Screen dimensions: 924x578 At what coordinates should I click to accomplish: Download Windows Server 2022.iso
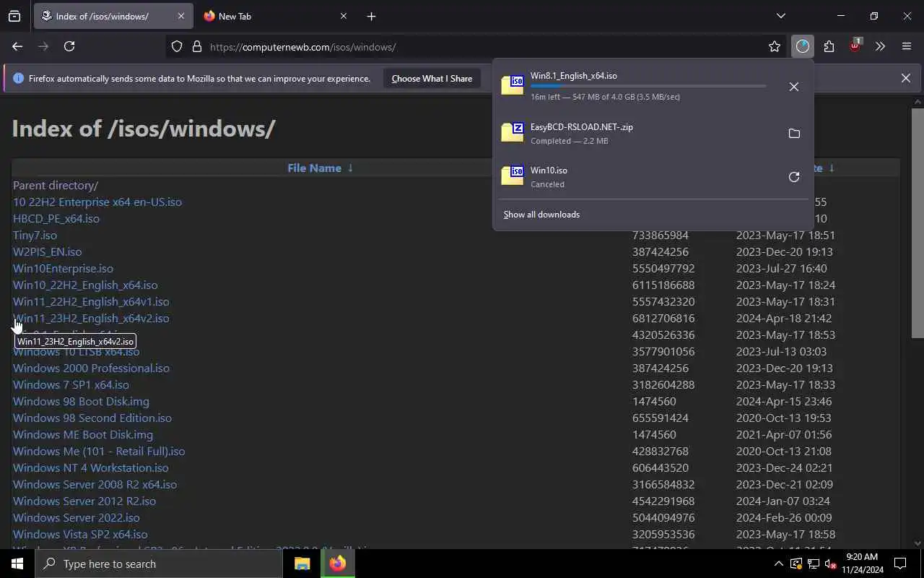coord(77,518)
